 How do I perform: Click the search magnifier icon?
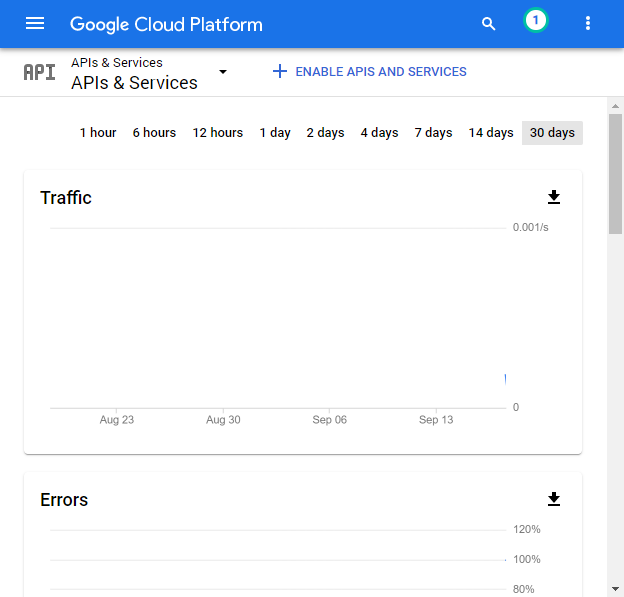click(488, 24)
